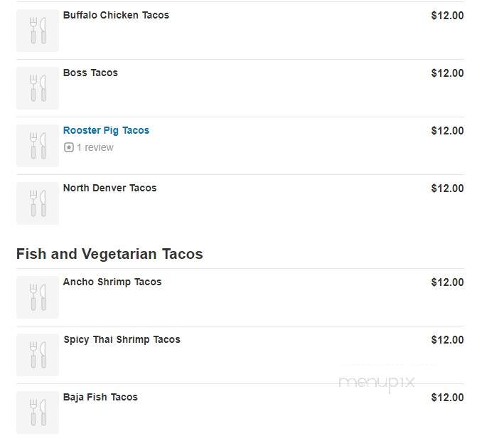The width and height of the screenshot is (504, 441).
Task: Click the menupix watermark logo
Action: click(377, 383)
